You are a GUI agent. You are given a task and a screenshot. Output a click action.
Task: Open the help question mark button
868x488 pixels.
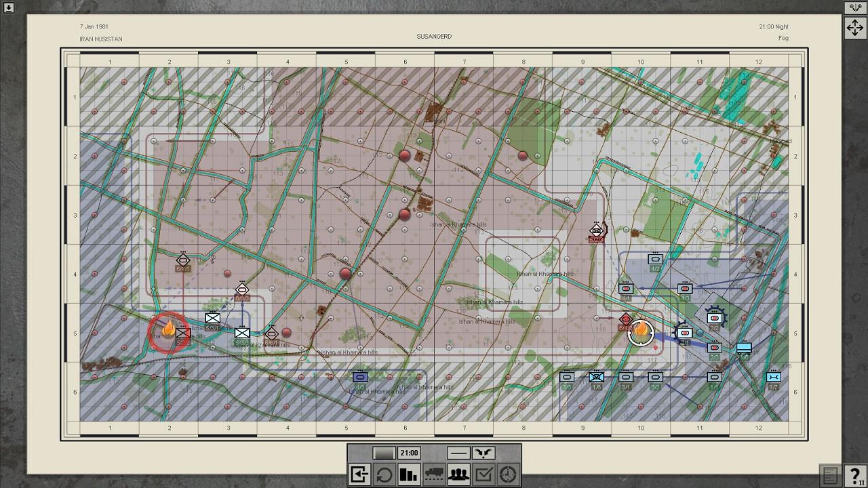(855, 475)
